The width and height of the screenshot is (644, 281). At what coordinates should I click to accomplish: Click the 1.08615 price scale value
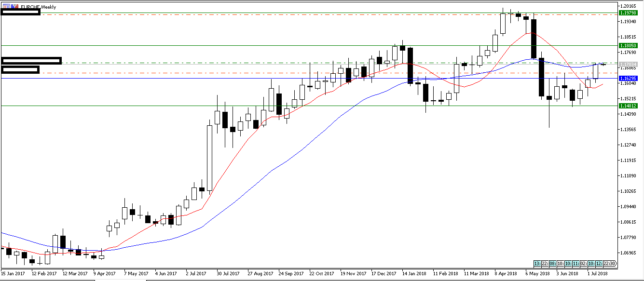[x=629, y=222]
